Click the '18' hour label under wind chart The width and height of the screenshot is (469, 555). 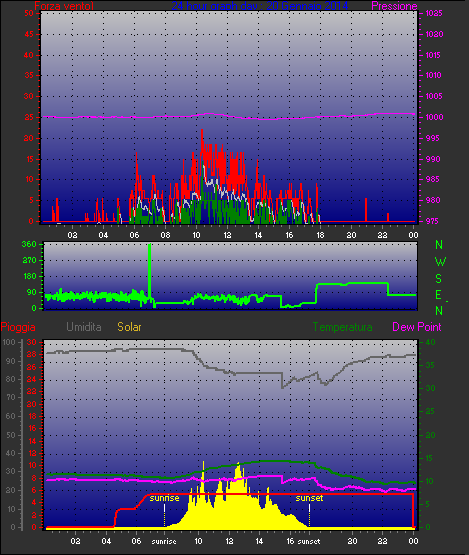click(x=320, y=235)
